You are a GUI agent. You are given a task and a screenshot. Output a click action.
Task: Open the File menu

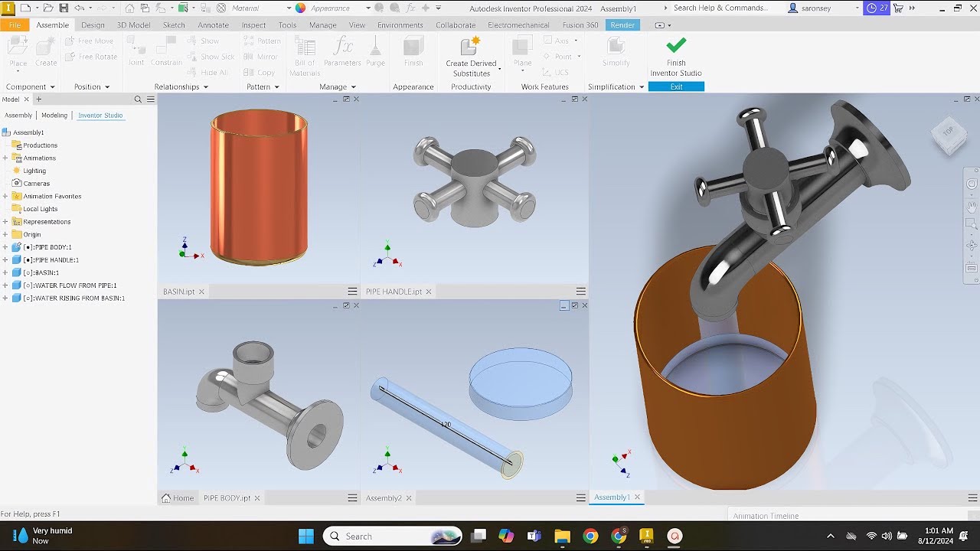15,24
